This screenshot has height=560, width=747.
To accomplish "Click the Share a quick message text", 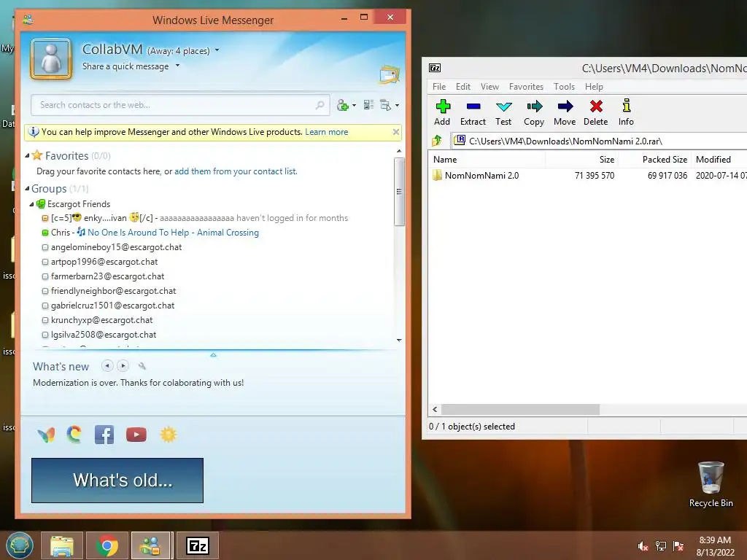I will (125, 66).
